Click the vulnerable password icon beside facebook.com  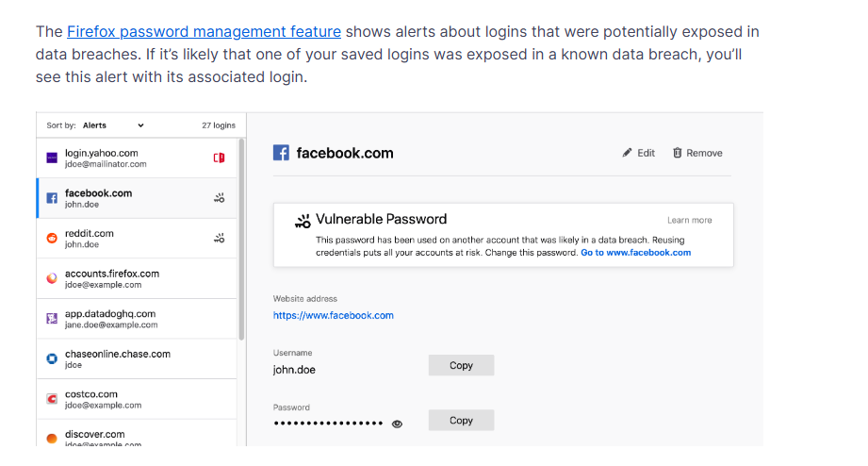[x=219, y=198]
